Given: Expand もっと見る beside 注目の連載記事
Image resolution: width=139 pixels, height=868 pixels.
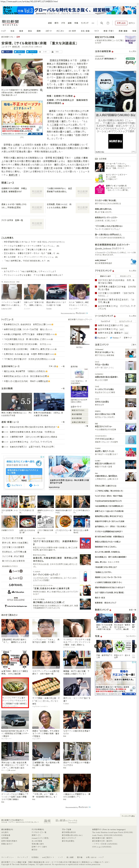Looking at the screenshot, I should (x=132, y=52).
